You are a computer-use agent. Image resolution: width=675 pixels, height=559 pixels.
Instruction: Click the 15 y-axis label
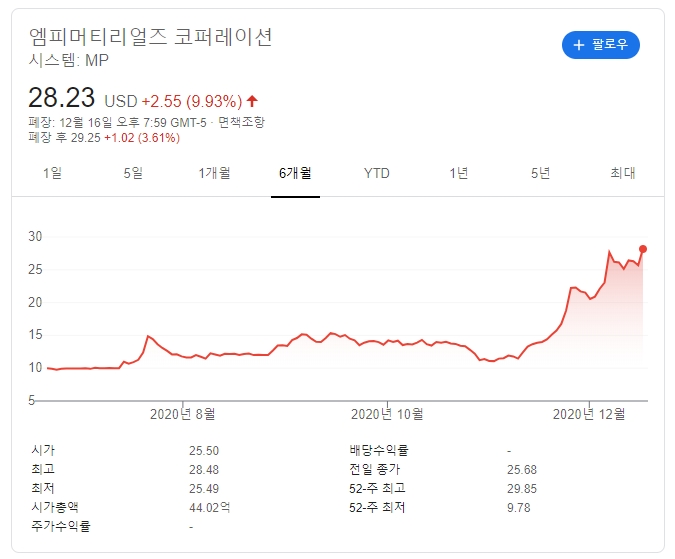(35, 334)
